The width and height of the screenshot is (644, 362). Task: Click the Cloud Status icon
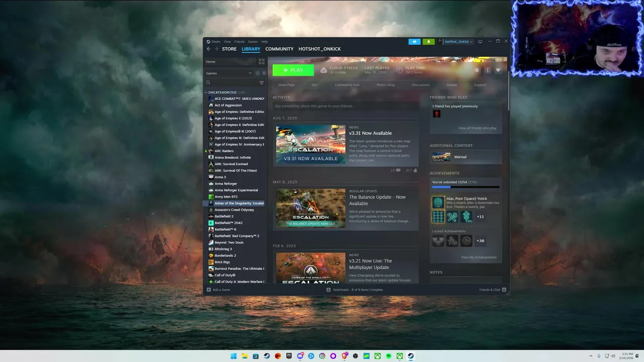[324, 70]
